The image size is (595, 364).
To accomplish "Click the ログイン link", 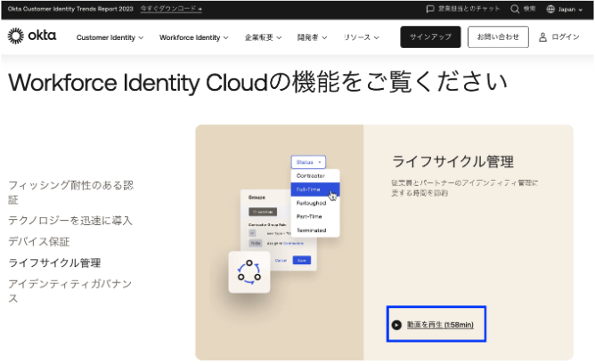I will [559, 36].
